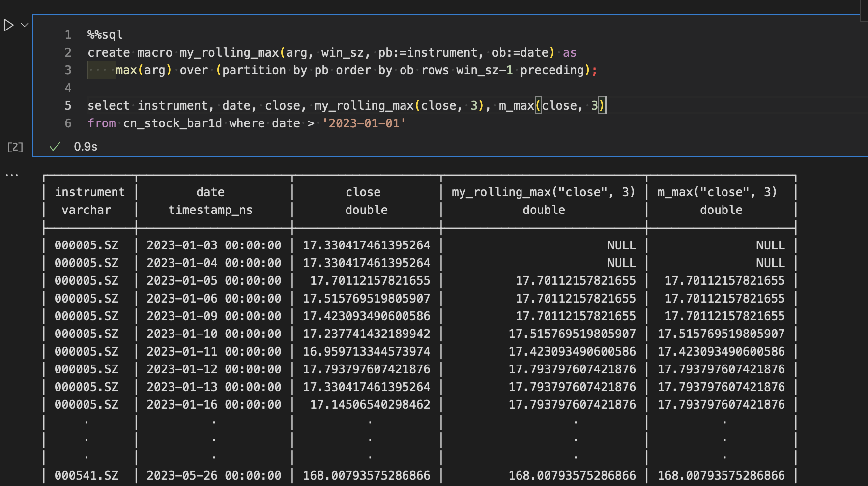Click line number 6 in the gutter

[68, 123]
